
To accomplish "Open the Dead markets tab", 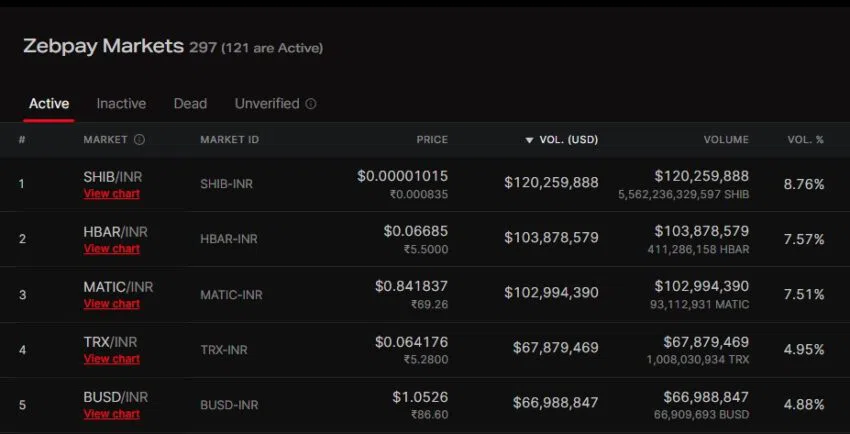I will pos(190,104).
